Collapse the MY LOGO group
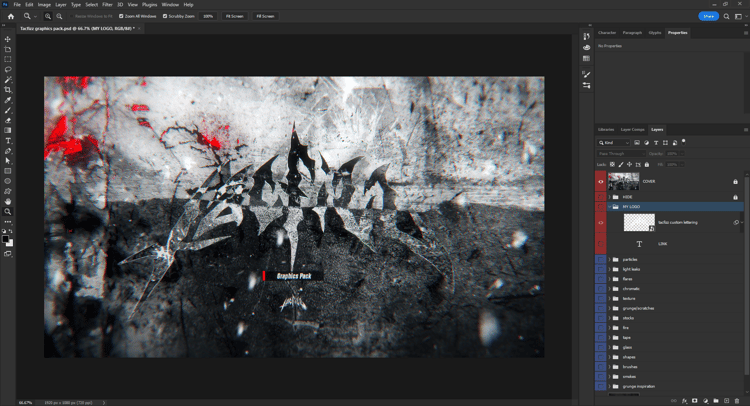 pyautogui.click(x=609, y=207)
